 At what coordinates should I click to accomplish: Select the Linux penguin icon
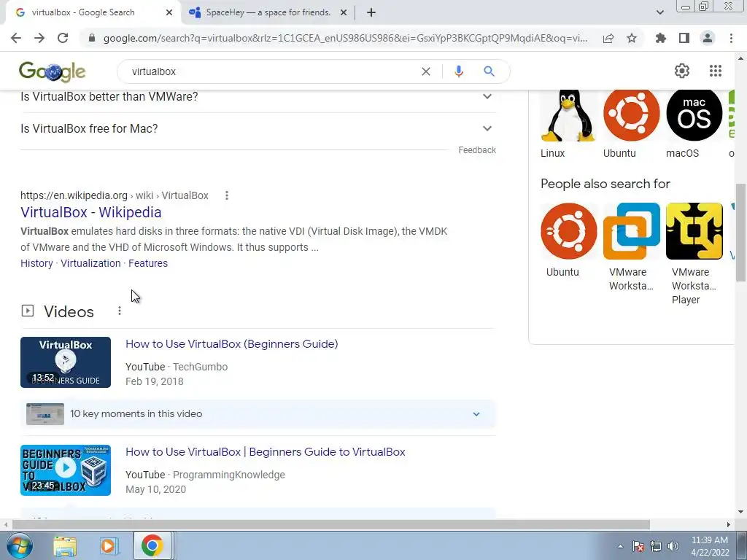point(568,114)
